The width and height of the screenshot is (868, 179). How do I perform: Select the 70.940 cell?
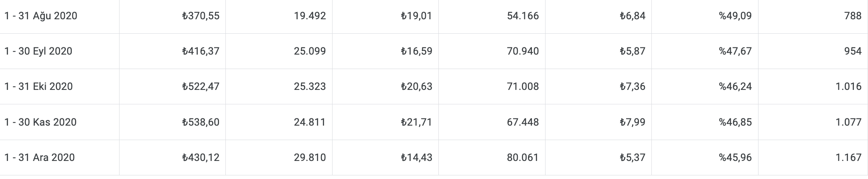pyautogui.click(x=492, y=51)
